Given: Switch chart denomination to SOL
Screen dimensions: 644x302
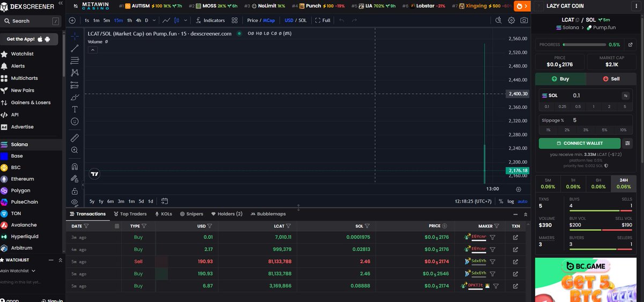Looking at the screenshot, I should coord(303,20).
